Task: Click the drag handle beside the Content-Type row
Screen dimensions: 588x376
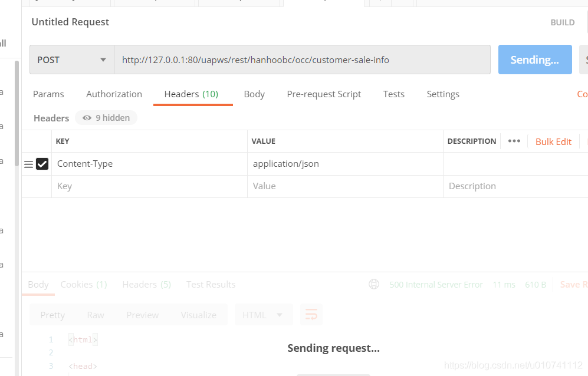Action: (28, 164)
